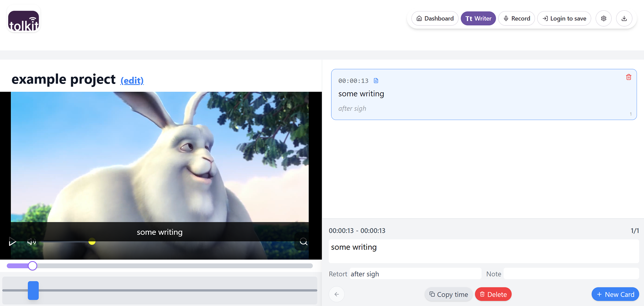This screenshot has height=306, width=644.
Task: Click the blue timeline scroll handle
Action: [x=33, y=290]
